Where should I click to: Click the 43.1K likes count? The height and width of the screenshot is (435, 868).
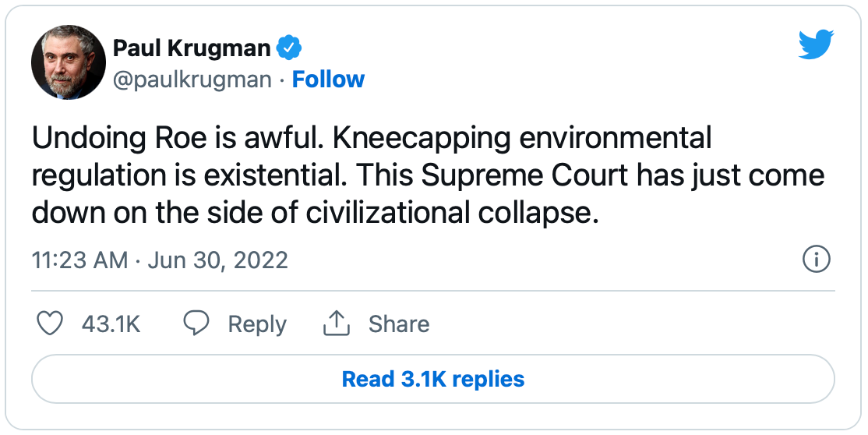click(x=111, y=324)
